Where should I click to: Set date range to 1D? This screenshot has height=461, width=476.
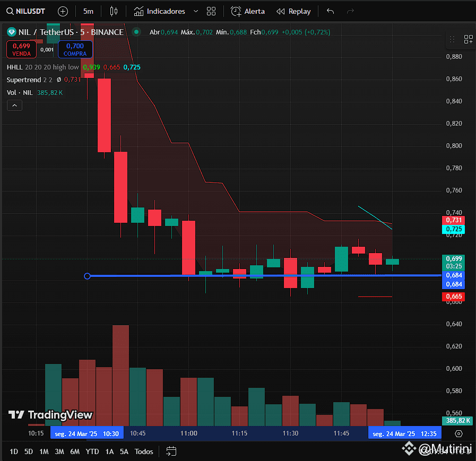[14, 451]
